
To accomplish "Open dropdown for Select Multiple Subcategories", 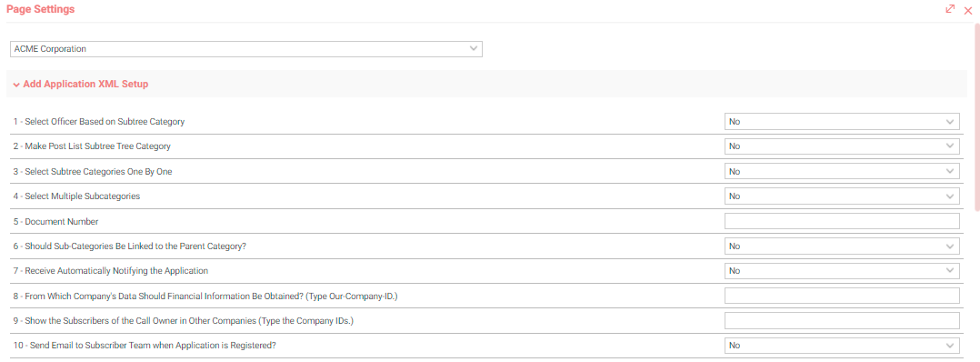I will point(842,196).
